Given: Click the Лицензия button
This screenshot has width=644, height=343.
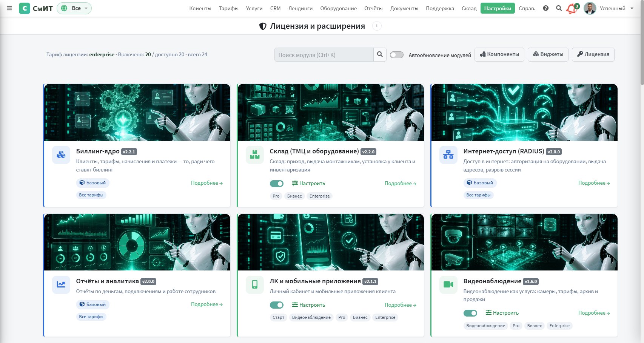Looking at the screenshot, I should pyautogui.click(x=593, y=54).
